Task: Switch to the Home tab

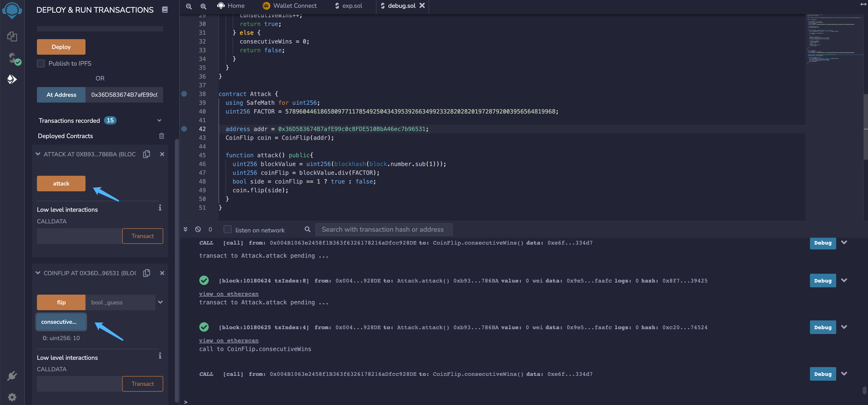Action: [x=231, y=6]
